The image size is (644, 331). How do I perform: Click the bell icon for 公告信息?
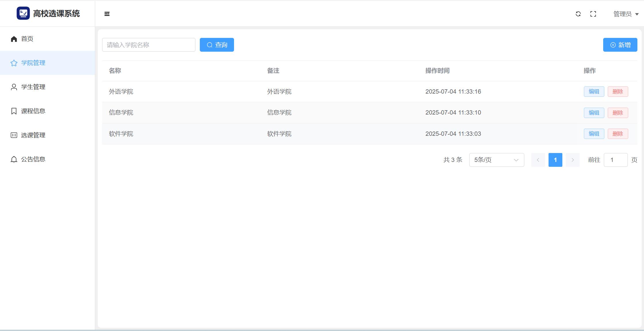click(14, 159)
